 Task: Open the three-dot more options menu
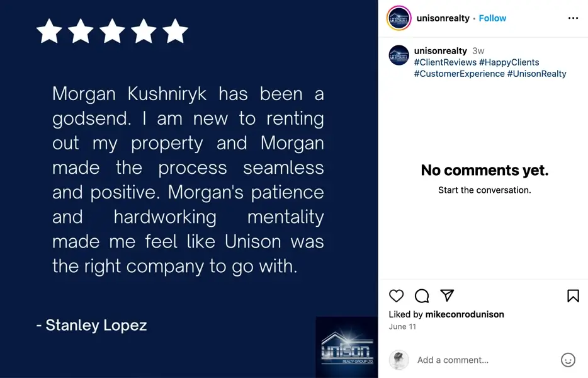pos(573,18)
